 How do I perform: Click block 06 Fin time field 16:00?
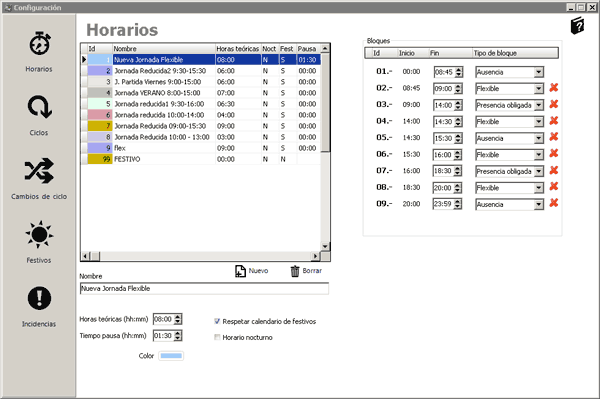pos(448,155)
